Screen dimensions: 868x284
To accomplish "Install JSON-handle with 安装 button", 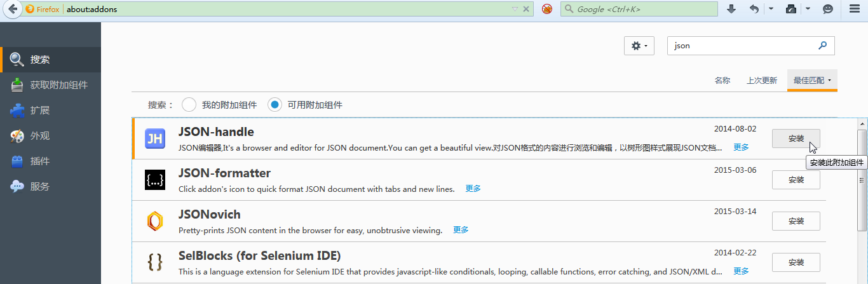I will click(796, 139).
